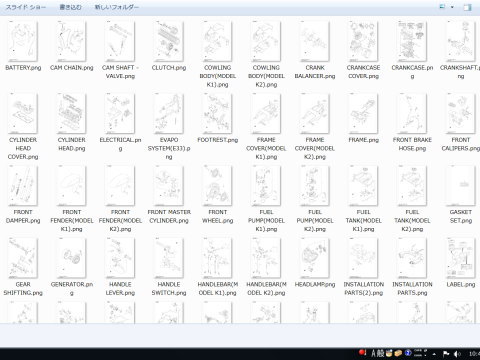Show hidden system tray icons arrow
This screenshot has height=360, width=480.
(x=434, y=354)
